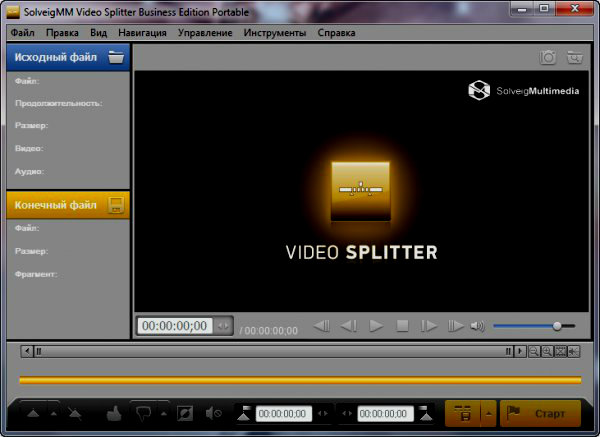Click the Конечный файл panel header

(68, 205)
